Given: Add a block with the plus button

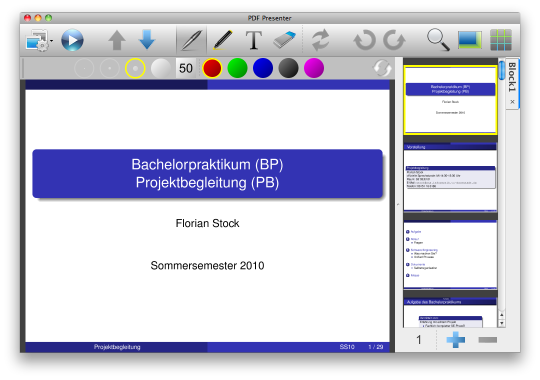Looking at the screenshot, I should click(x=456, y=340).
